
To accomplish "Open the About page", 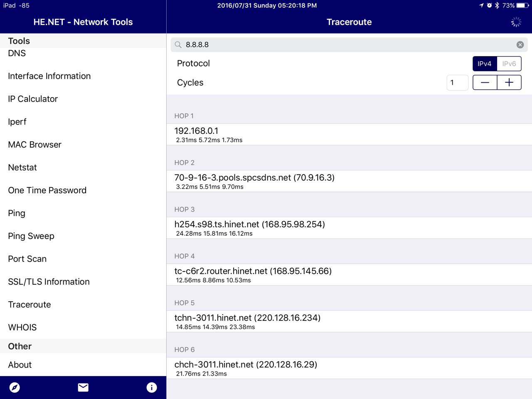I will (x=20, y=365).
